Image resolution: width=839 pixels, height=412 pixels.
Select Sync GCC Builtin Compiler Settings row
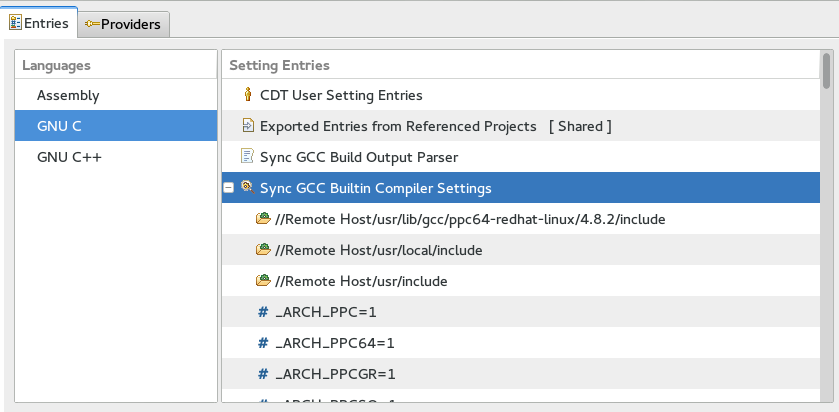521,188
